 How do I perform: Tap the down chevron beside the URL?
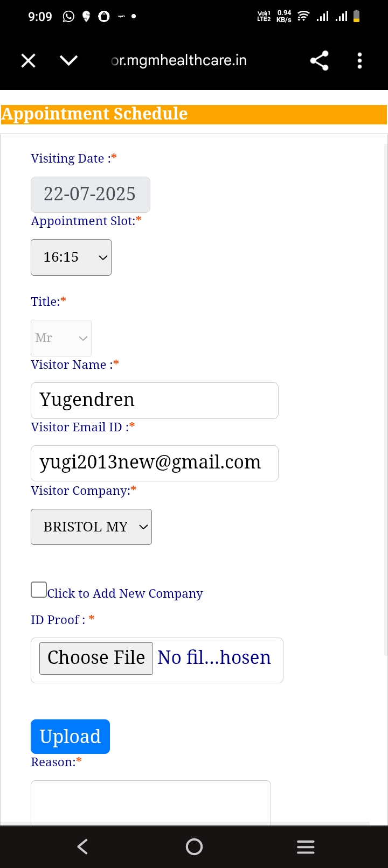coord(69,60)
